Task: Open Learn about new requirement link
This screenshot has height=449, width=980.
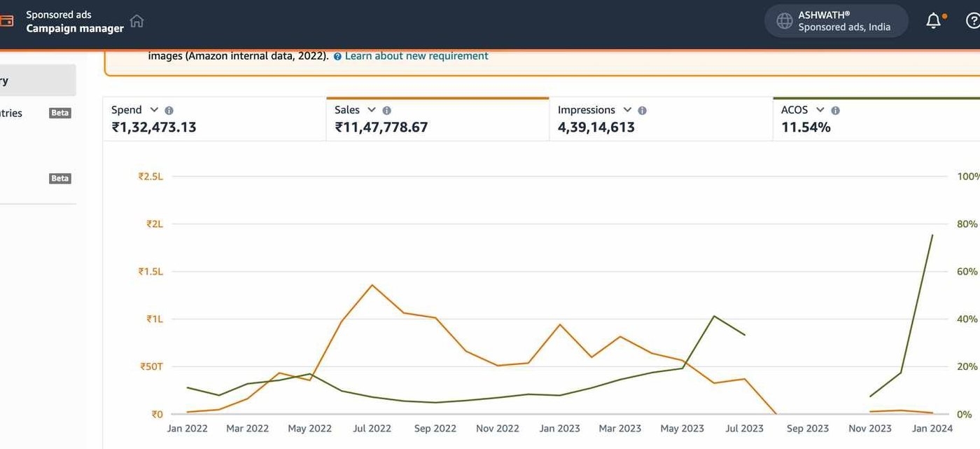Action: click(x=416, y=56)
